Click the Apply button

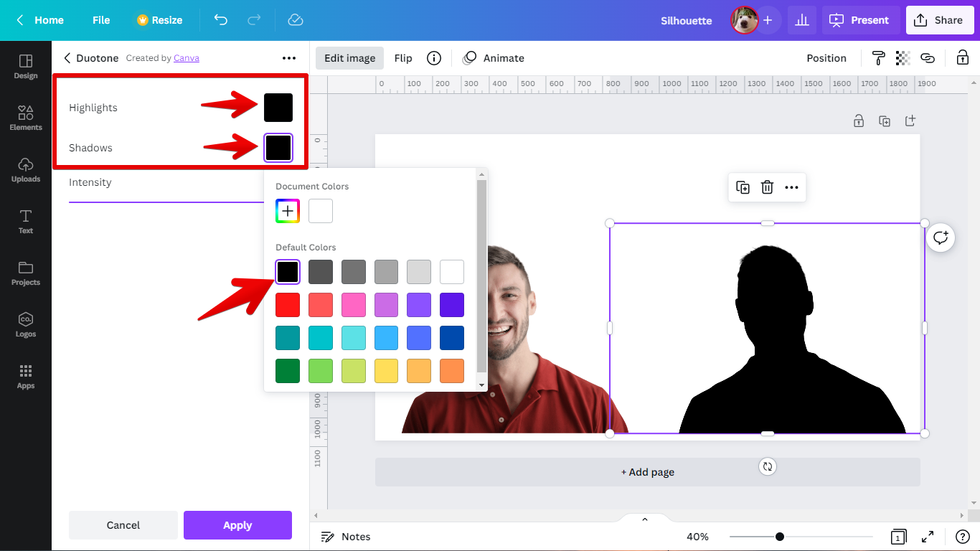point(237,525)
